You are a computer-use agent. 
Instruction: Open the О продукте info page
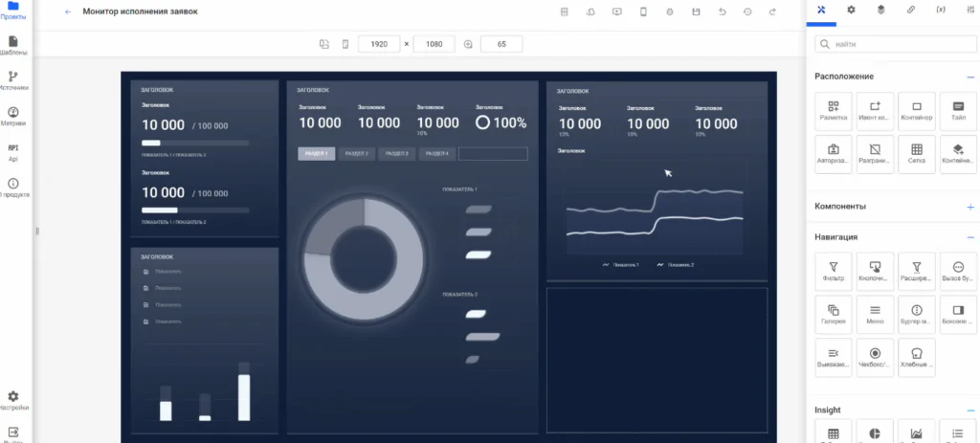pos(13,188)
